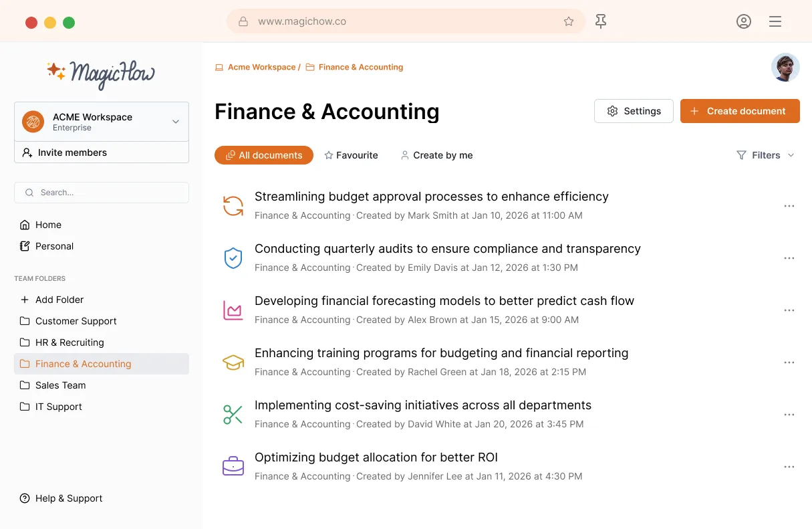Viewport: 812px width, 529px height.
Task: Open folder Settings button
Action: coord(634,111)
